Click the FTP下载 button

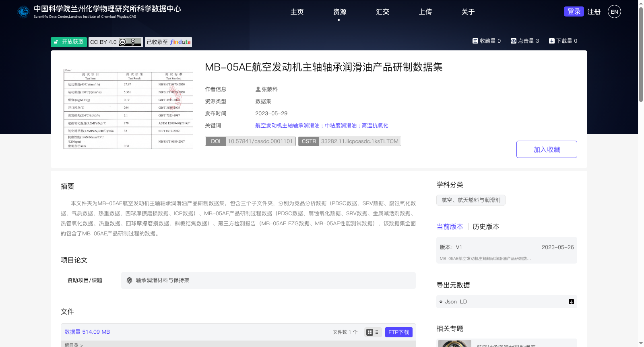tap(398, 332)
